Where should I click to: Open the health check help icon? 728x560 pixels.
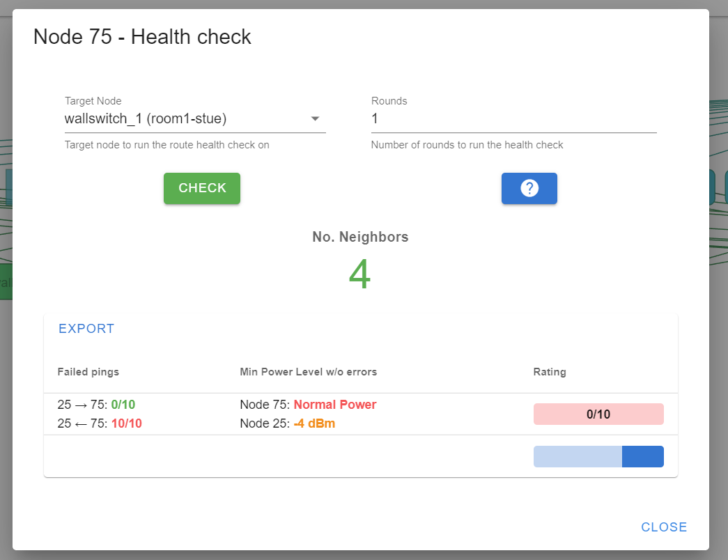pos(529,188)
